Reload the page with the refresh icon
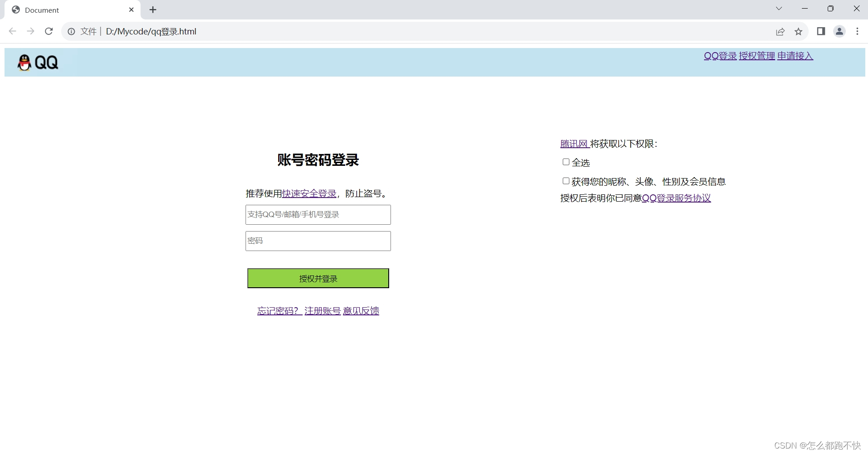This screenshot has width=868, height=454. [x=49, y=31]
